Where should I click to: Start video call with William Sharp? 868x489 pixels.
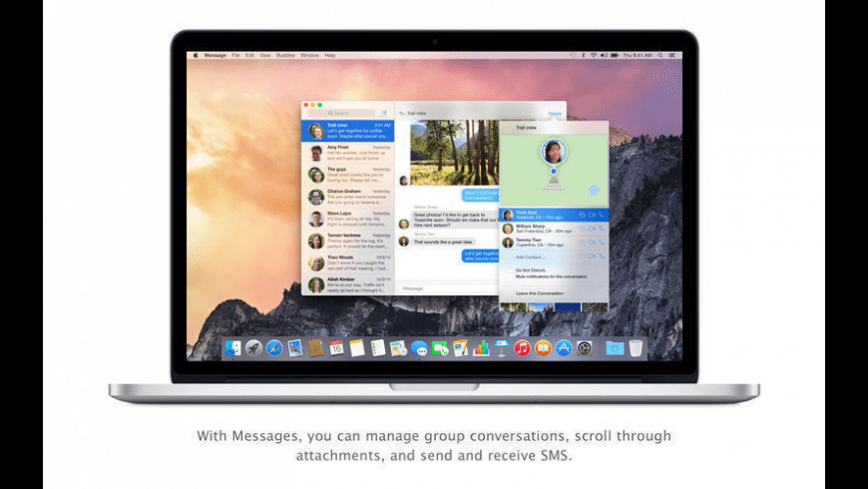(592, 229)
